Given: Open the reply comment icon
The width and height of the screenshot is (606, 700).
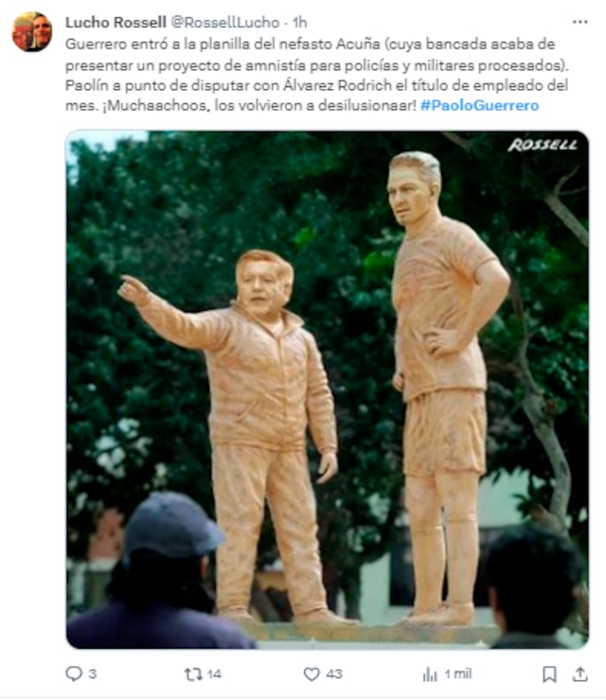Looking at the screenshot, I should click(74, 673).
